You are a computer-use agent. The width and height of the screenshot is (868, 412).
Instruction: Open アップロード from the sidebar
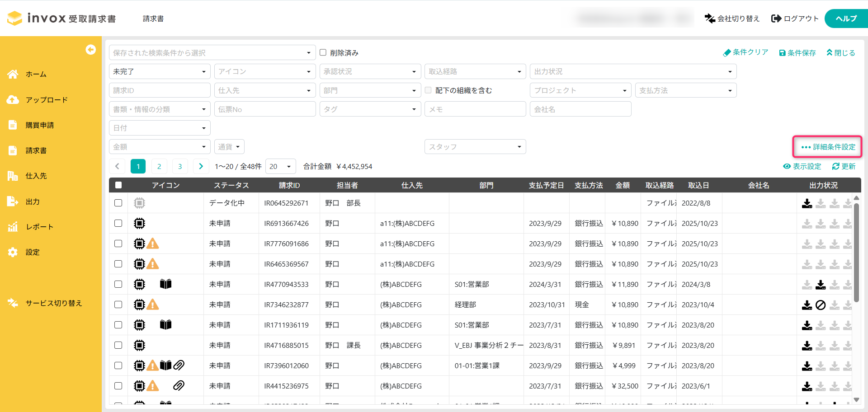47,100
